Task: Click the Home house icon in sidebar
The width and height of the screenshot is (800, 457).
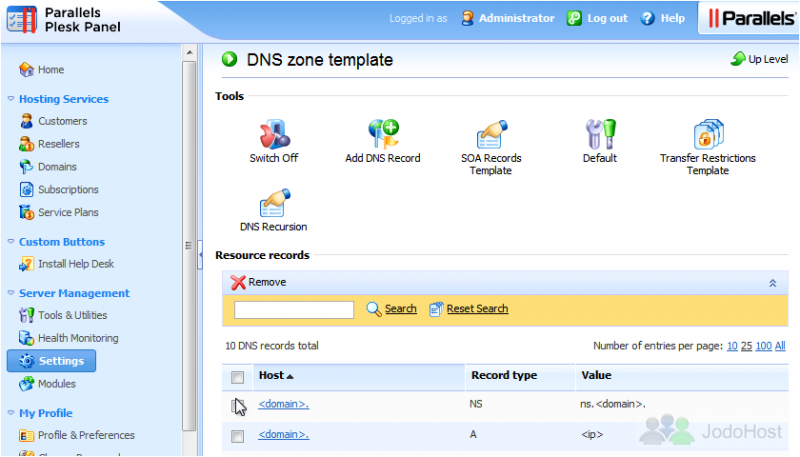Action: pos(27,69)
